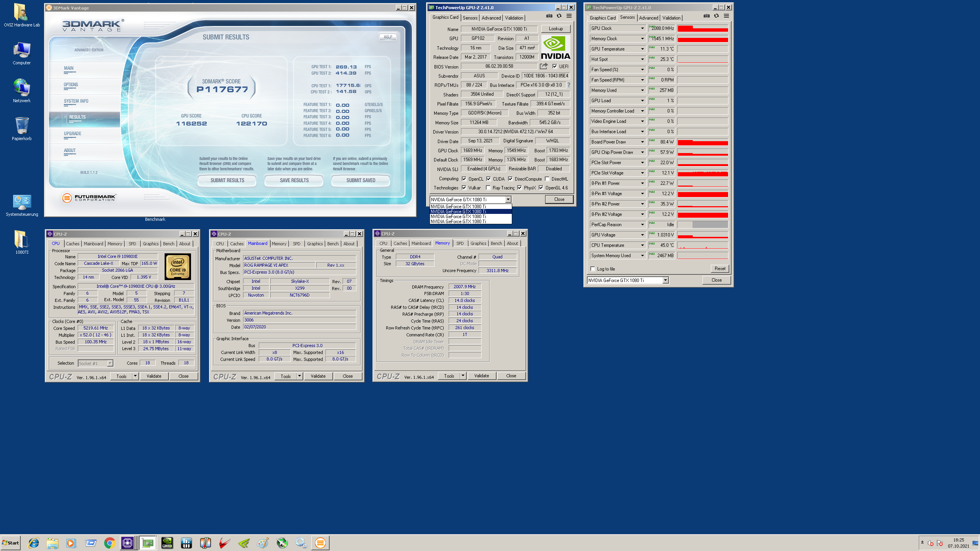This screenshot has width=980, height=551.
Task: Enable Log to file in GPU-Z Sensors
Action: [x=593, y=269]
